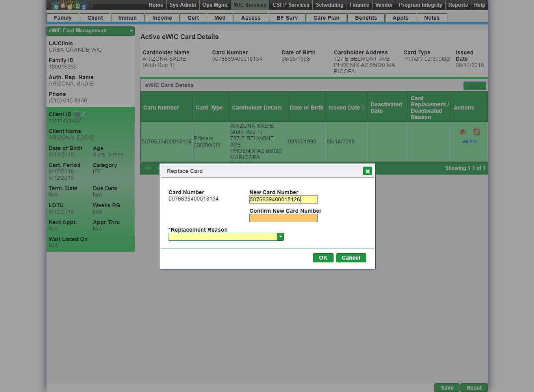
Task: Click the New Card Number field
Action: pos(283,199)
